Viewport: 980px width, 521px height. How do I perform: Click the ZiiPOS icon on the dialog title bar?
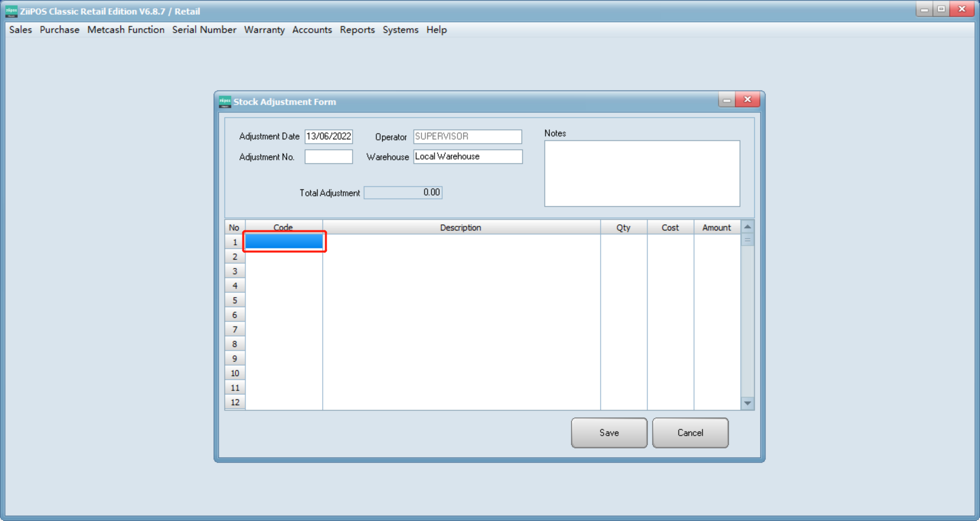(224, 101)
